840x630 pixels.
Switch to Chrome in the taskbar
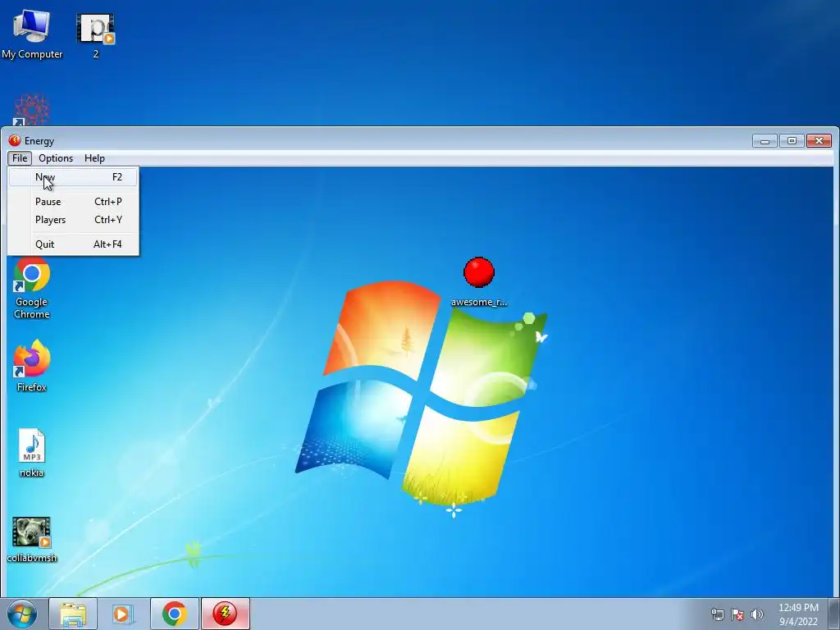click(x=174, y=614)
